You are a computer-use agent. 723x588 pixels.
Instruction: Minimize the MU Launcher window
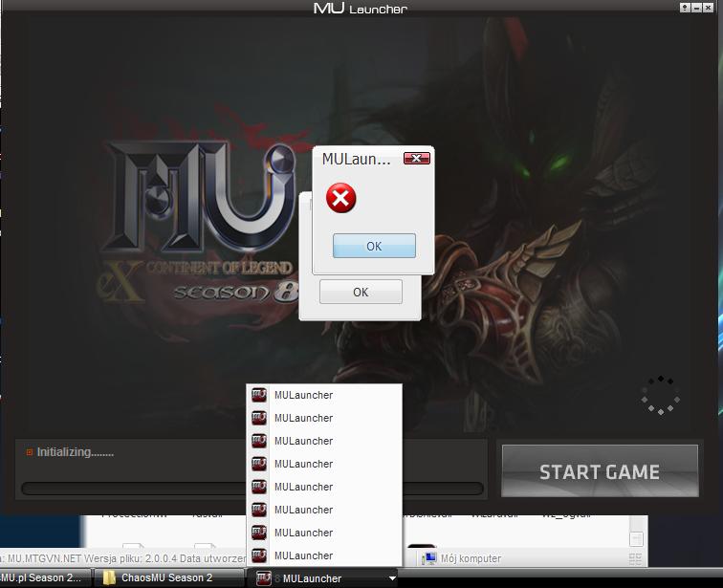point(696,8)
